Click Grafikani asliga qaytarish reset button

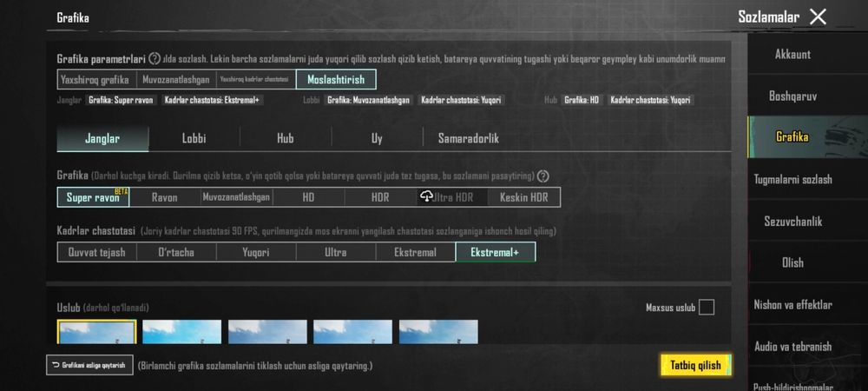(89, 365)
